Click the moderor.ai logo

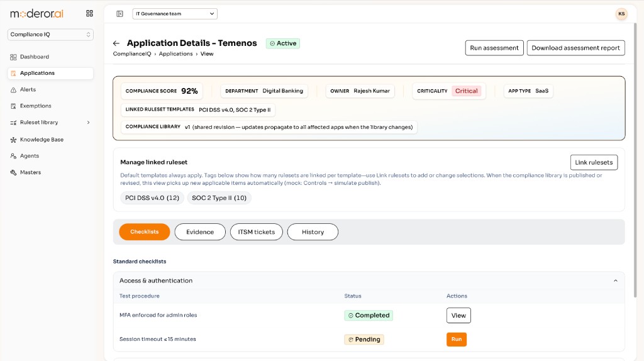[36, 14]
